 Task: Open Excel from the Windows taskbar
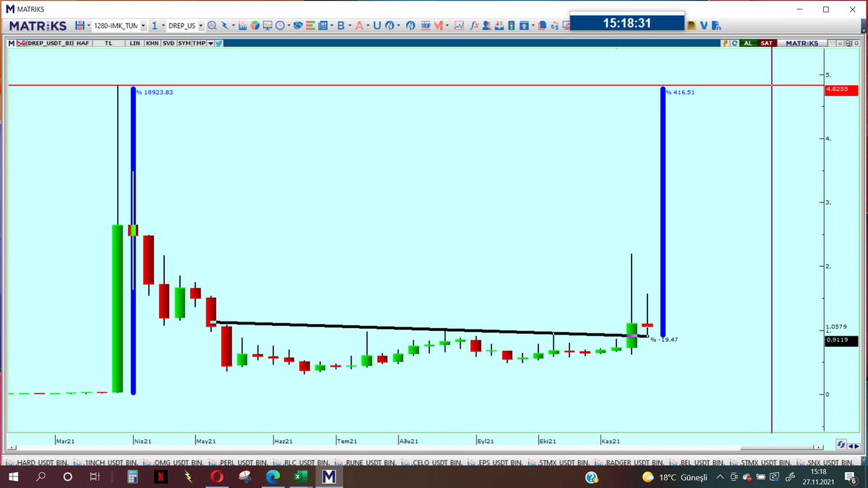[300, 477]
